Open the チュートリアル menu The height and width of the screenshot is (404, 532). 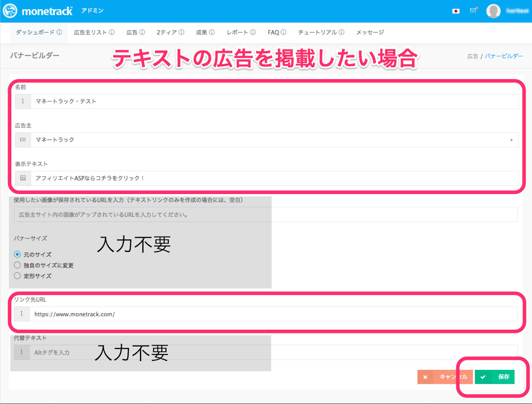point(321,32)
